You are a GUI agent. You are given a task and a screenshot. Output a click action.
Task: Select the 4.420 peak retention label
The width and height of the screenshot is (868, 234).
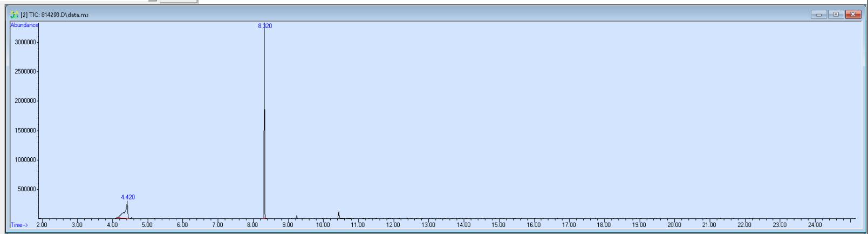128,197
